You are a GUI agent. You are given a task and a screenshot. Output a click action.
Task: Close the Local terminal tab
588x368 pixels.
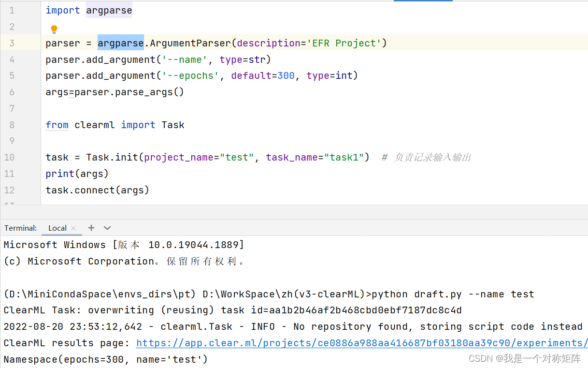pyautogui.click(x=73, y=228)
